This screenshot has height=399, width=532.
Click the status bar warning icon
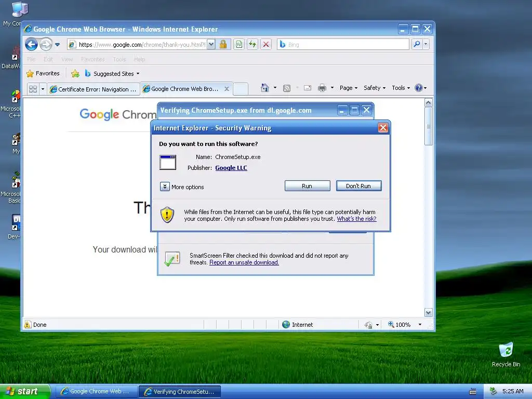[28, 324]
